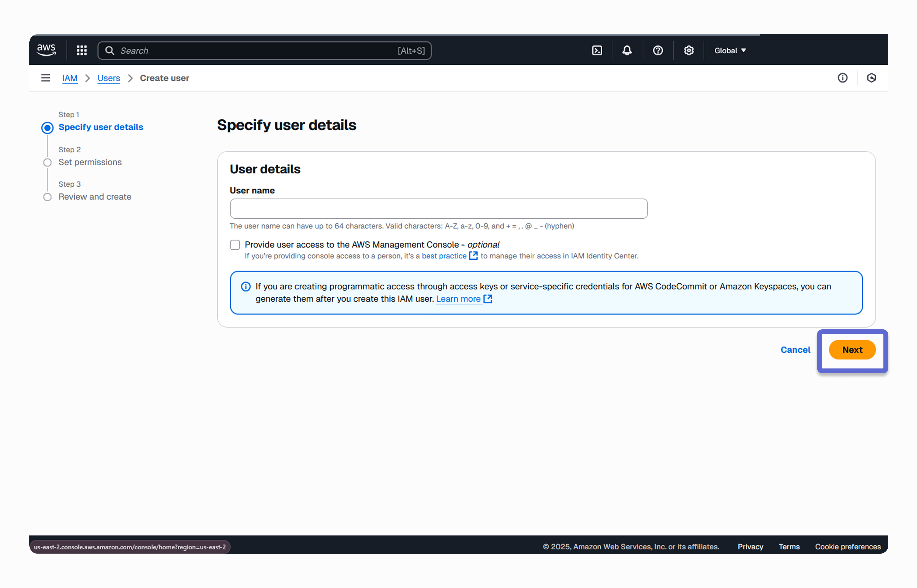The image size is (917, 588).
Task: Open the Privacy footer link
Action: tap(751, 547)
